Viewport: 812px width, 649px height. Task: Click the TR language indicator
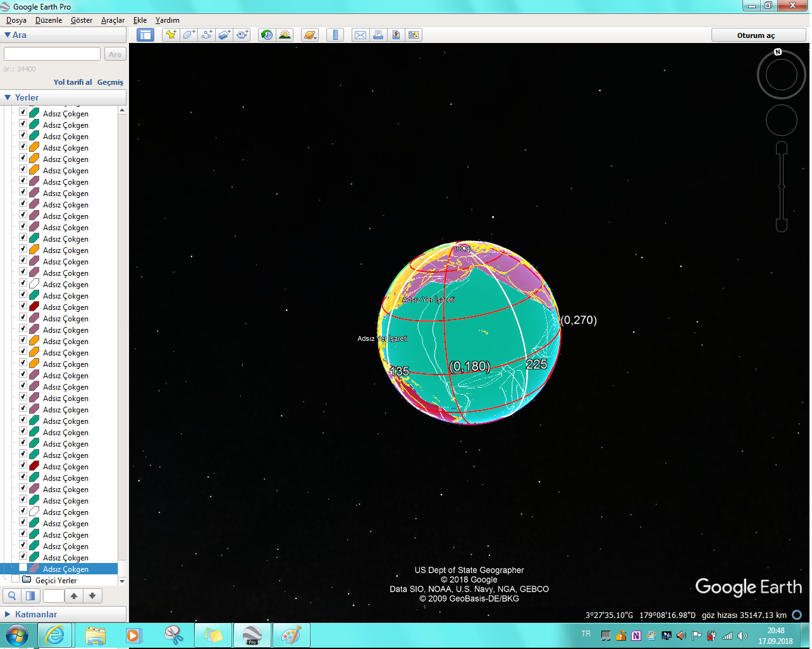coord(586,634)
